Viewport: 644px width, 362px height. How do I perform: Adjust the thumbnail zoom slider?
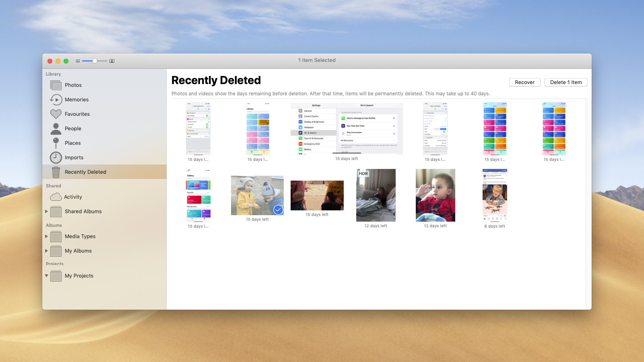(x=95, y=61)
